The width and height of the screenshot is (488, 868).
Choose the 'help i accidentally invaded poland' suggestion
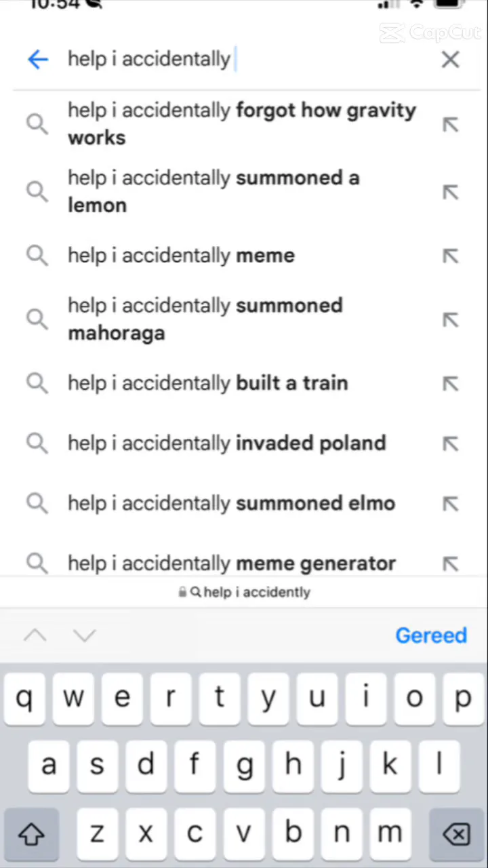pos(226,443)
